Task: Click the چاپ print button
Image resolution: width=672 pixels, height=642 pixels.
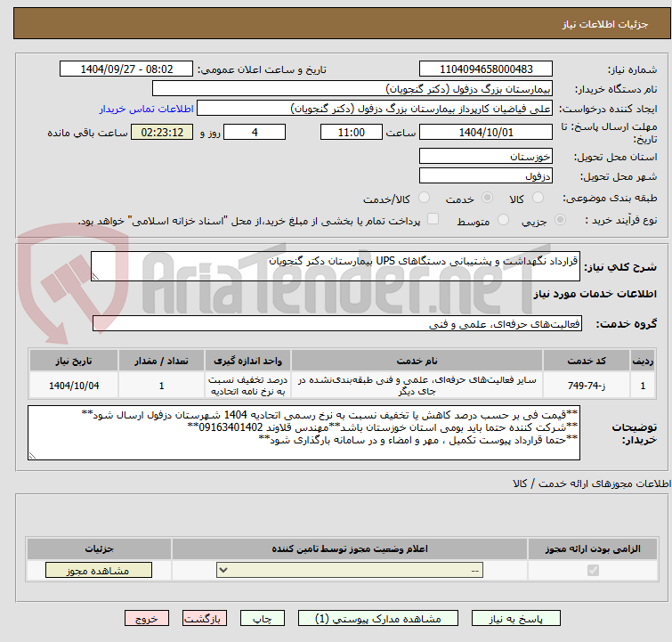Action: (x=262, y=619)
